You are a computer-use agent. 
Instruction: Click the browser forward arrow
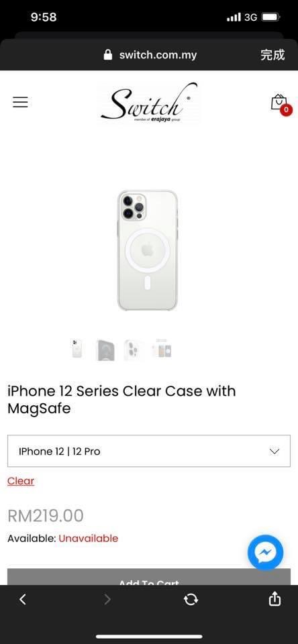click(x=107, y=600)
